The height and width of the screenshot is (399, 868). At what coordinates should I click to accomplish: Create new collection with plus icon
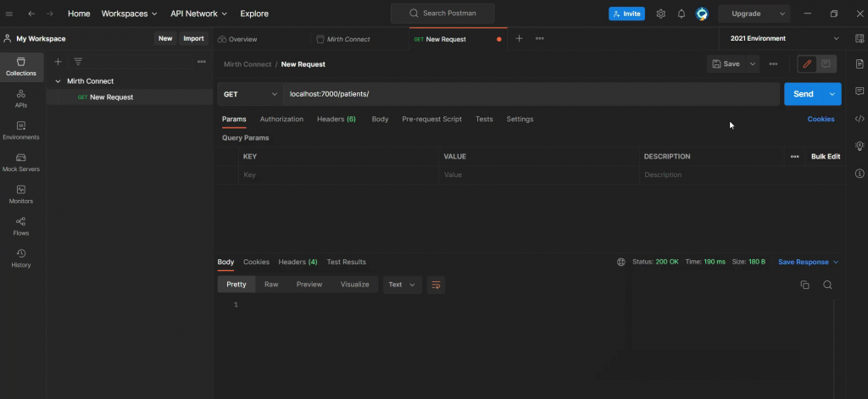[x=58, y=62]
